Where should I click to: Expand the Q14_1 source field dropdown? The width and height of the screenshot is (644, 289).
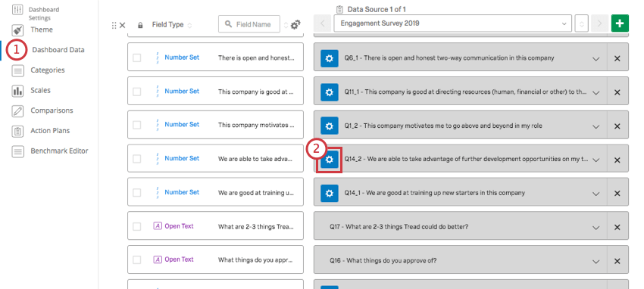click(x=596, y=194)
